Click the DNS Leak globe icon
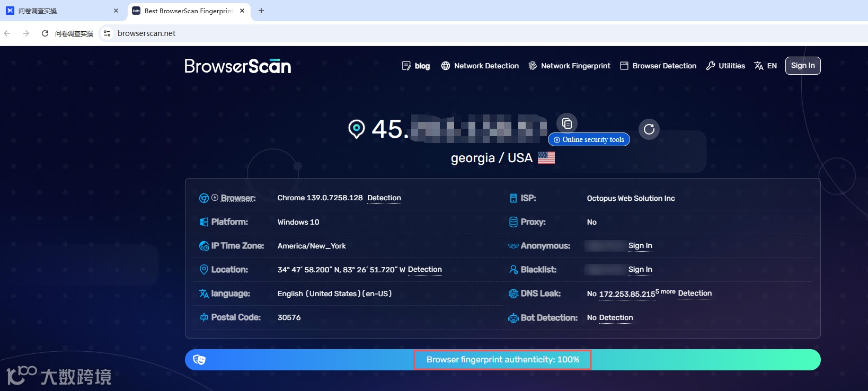 513,294
